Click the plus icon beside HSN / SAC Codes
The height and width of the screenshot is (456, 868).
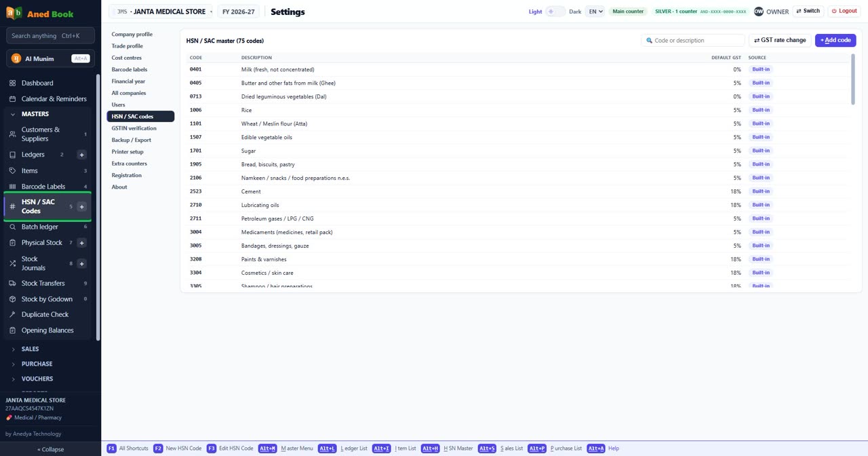pyautogui.click(x=82, y=207)
